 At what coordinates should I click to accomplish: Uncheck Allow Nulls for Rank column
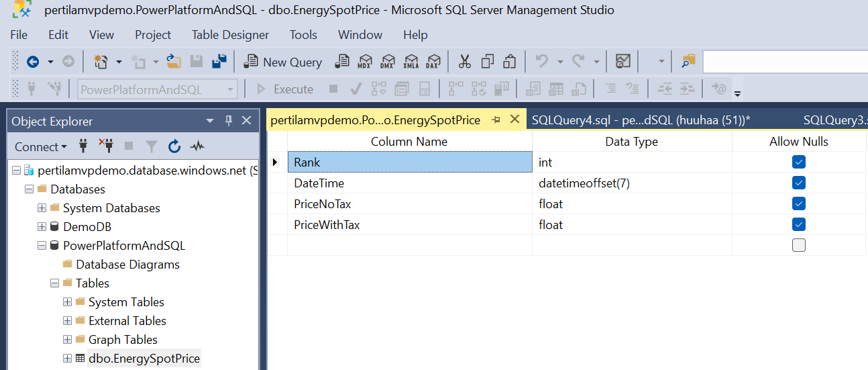click(x=798, y=162)
